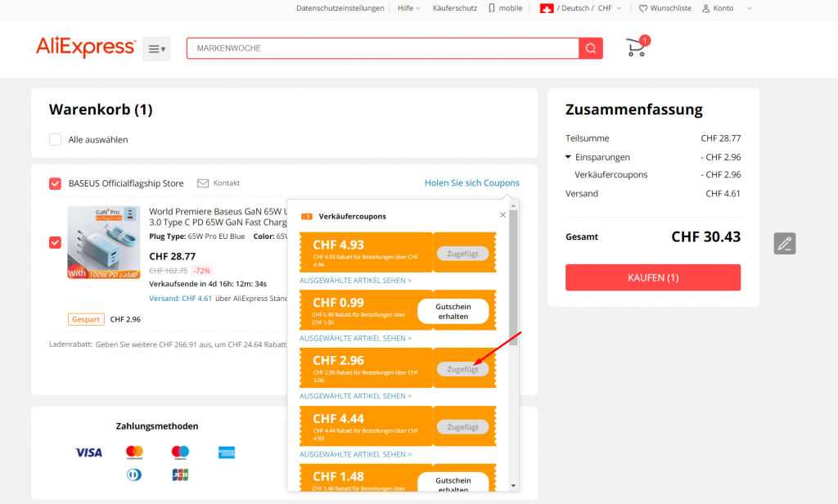Click the CHF 2.96 coupon amount

(x=338, y=360)
